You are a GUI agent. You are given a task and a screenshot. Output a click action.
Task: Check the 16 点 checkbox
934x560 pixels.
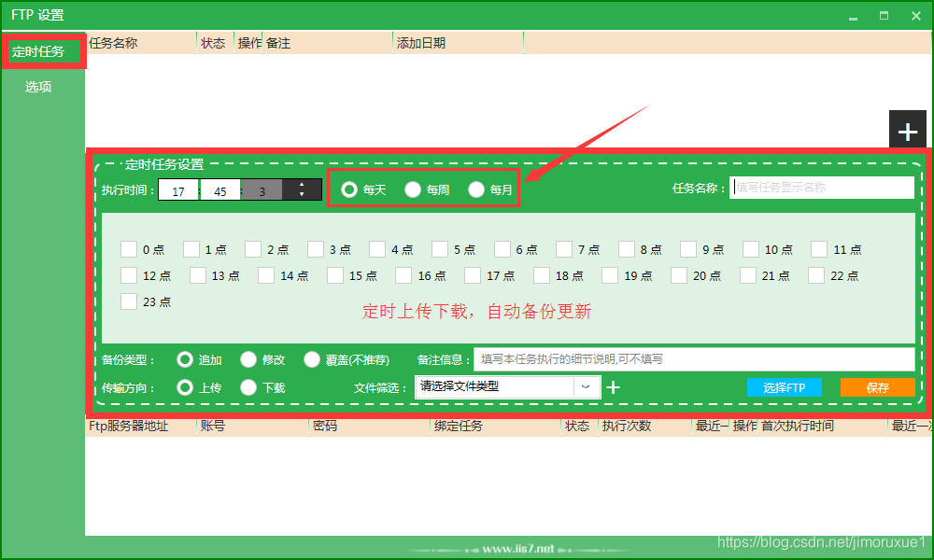point(403,275)
